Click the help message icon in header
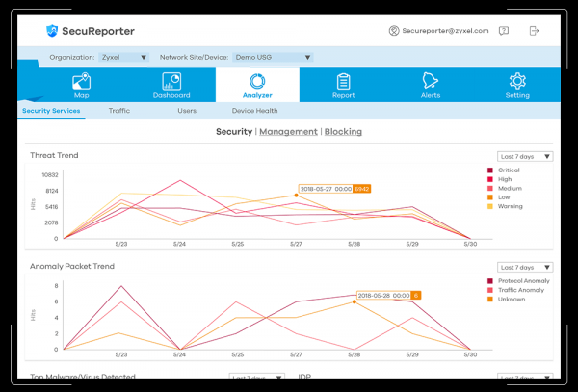578x392 pixels. (x=503, y=31)
